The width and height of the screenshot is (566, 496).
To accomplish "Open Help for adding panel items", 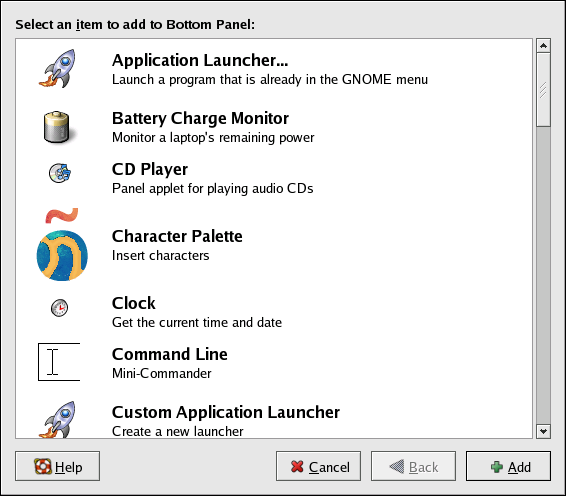I will point(57,466).
